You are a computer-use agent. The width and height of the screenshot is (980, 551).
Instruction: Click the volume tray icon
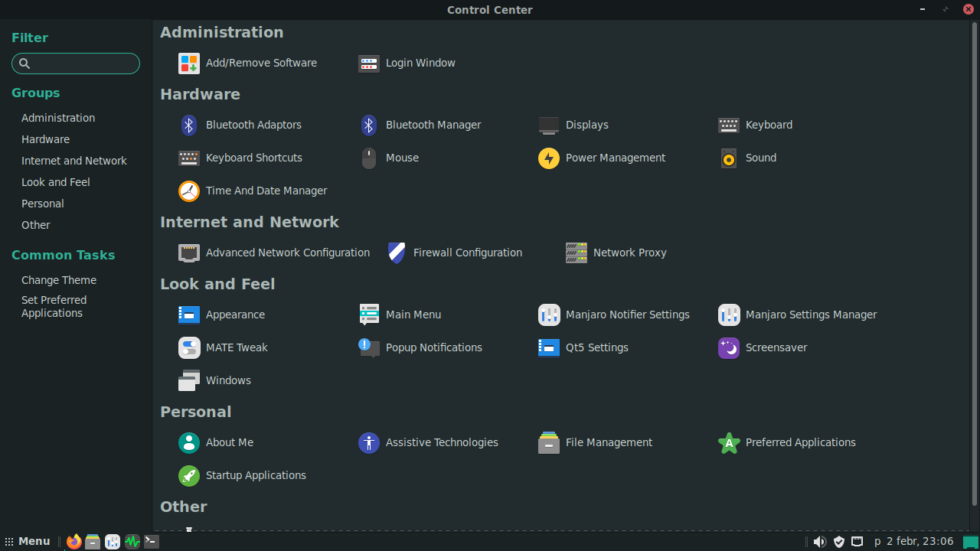(x=819, y=542)
